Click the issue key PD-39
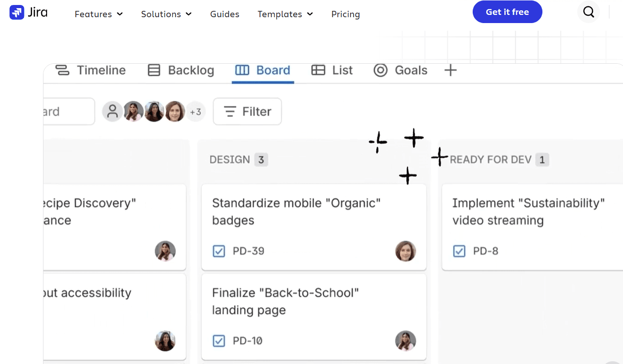Viewport: 623px width, 364px height. coord(249,251)
